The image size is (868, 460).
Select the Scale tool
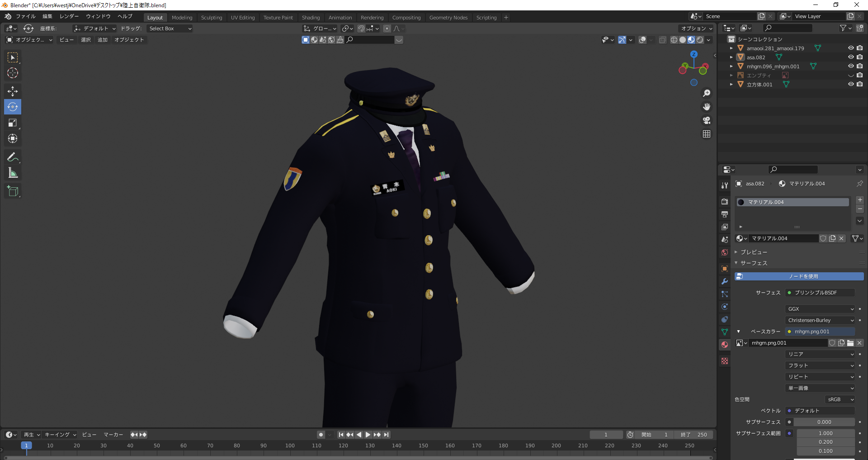(x=13, y=123)
